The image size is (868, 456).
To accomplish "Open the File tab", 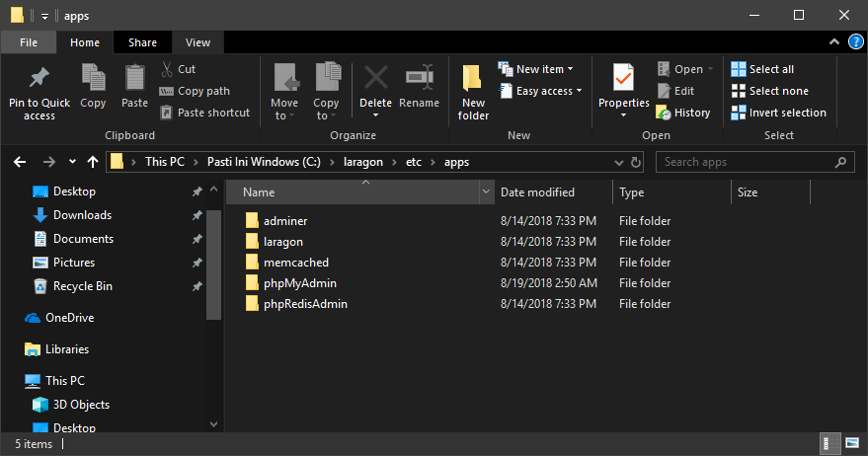I will point(29,42).
